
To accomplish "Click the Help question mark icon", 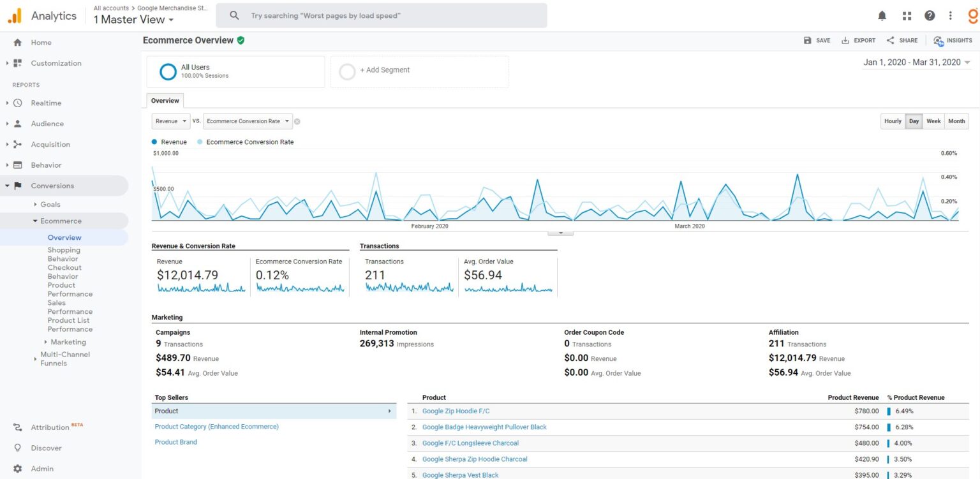I will click(930, 15).
